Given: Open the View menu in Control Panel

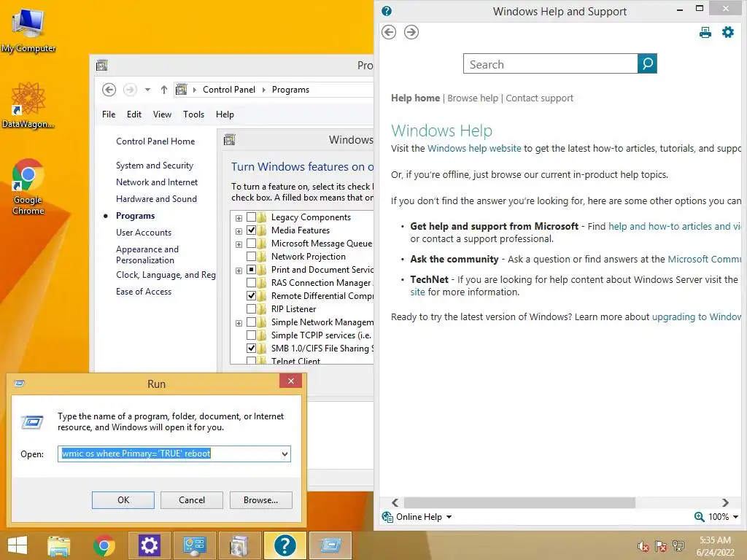Looking at the screenshot, I should click(162, 114).
